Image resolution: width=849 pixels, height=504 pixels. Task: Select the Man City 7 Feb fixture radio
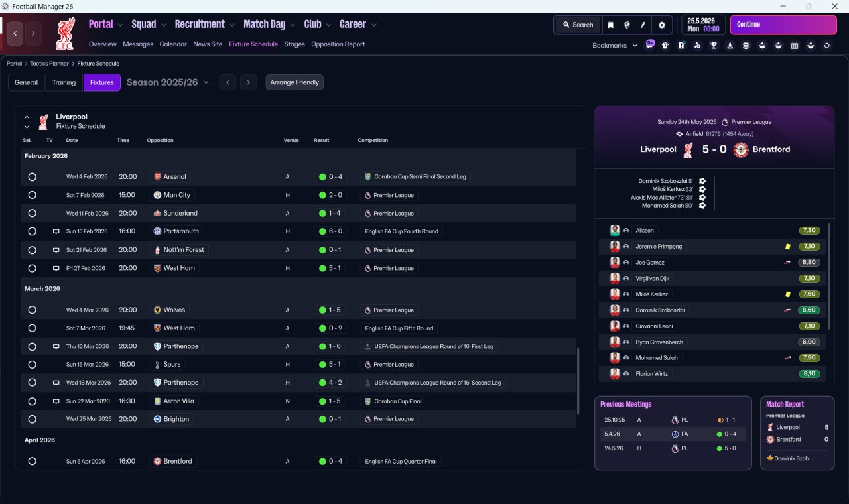point(32,195)
